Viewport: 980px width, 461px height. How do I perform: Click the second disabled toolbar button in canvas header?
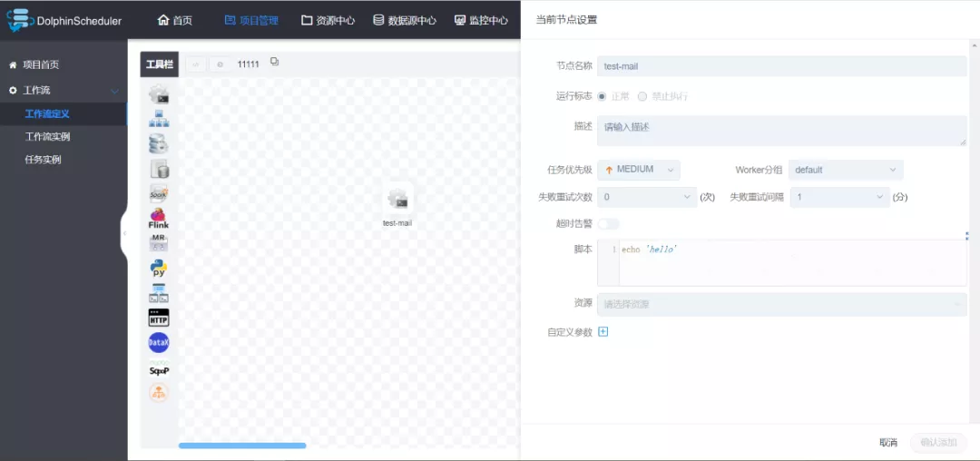[220, 64]
